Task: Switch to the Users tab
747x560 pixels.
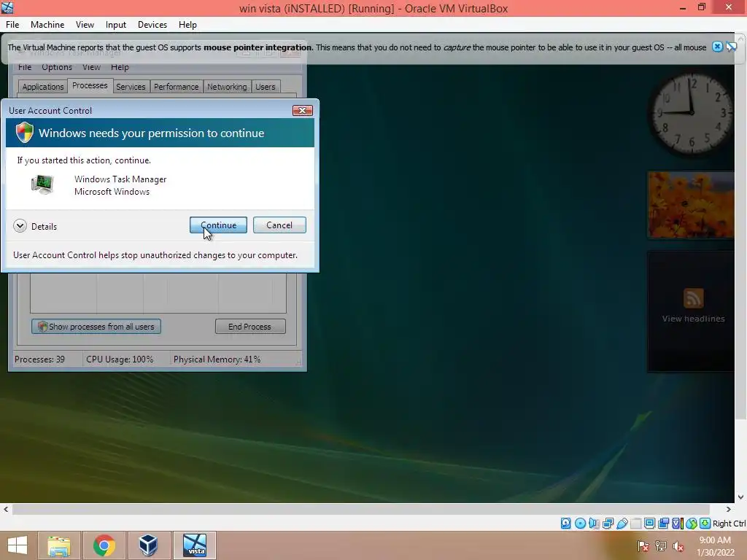Action: point(266,87)
